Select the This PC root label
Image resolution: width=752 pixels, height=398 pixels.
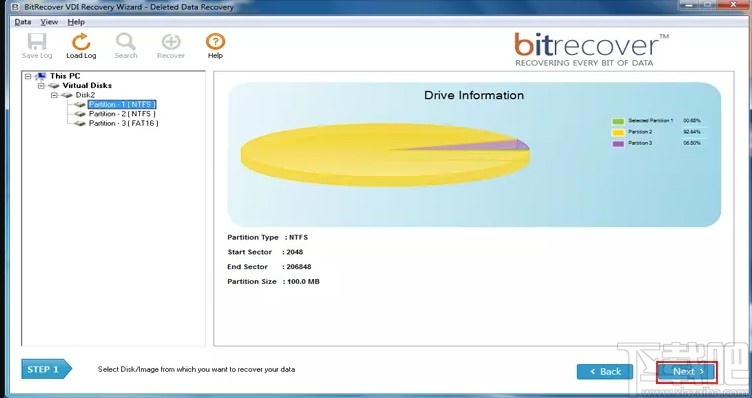[x=65, y=76]
